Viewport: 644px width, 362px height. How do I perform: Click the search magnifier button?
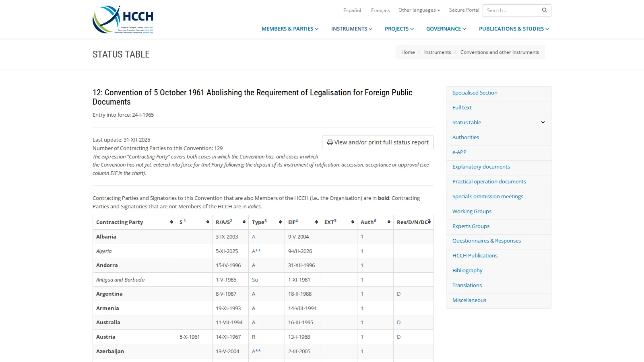(545, 10)
